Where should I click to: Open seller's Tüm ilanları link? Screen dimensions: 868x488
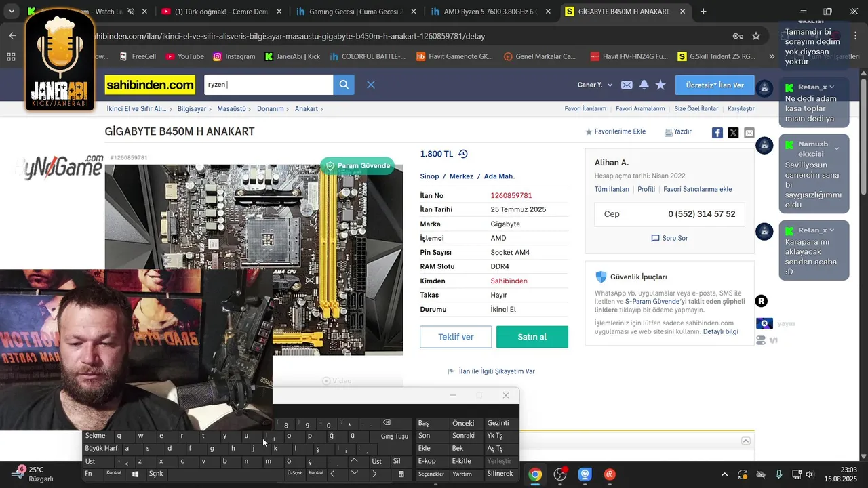pyautogui.click(x=612, y=189)
